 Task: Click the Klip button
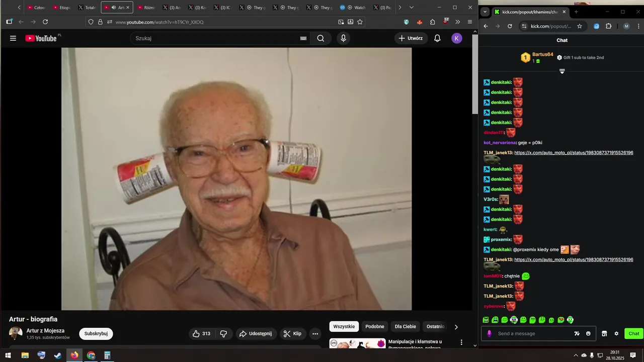tap(292, 334)
